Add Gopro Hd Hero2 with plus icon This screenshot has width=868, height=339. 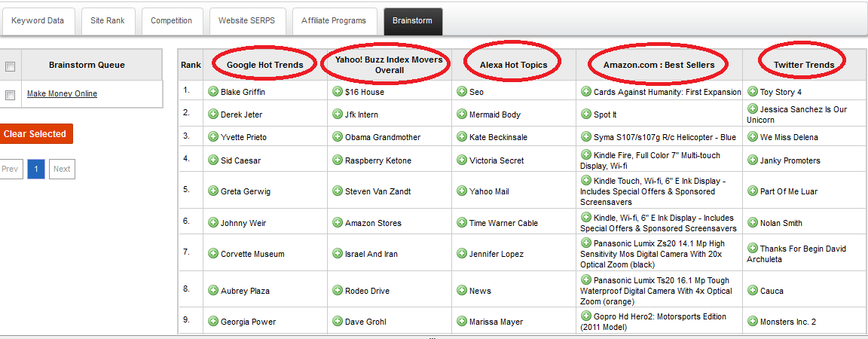coord(585,316)
